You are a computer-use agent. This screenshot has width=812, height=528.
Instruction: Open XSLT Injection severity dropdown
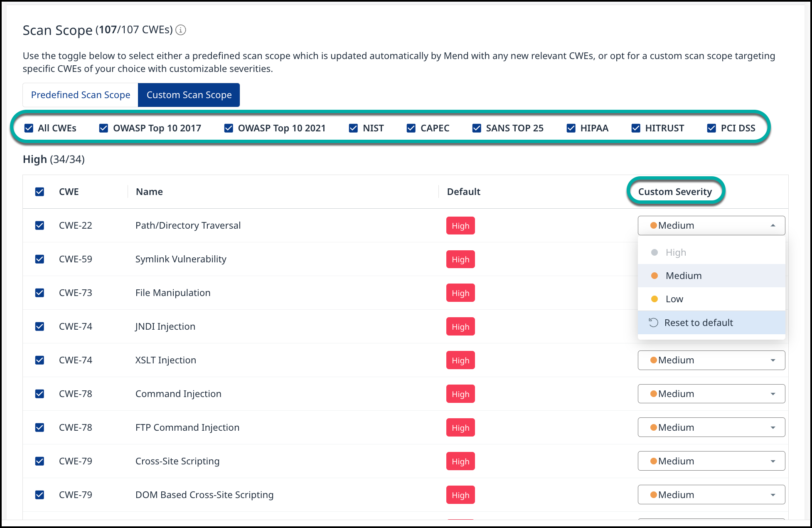click(x=711, y=360)
